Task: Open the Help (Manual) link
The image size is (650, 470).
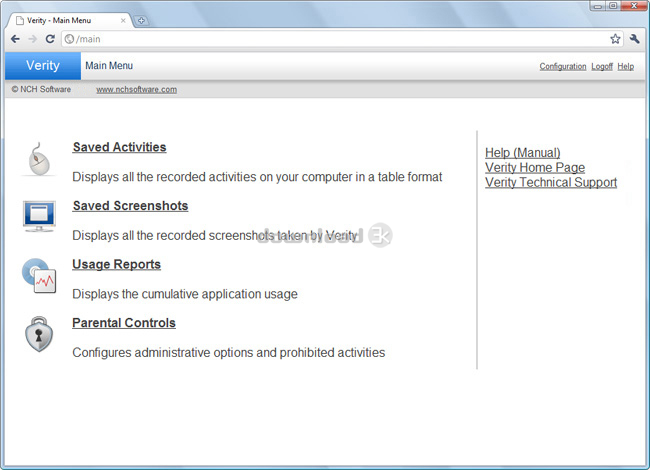Action: [x=522, y=153]
